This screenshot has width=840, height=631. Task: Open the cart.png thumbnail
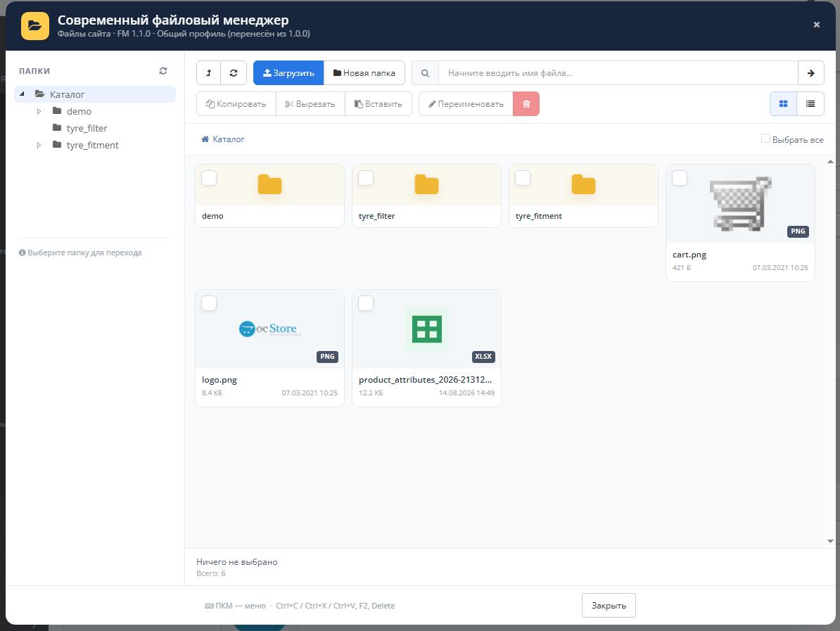click(x=740, y=203)
